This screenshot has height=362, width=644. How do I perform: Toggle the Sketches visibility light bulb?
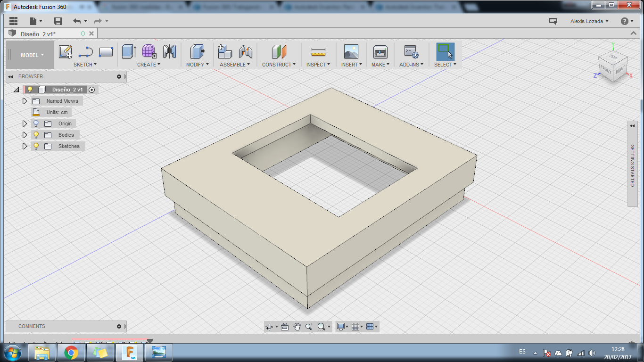36,146
